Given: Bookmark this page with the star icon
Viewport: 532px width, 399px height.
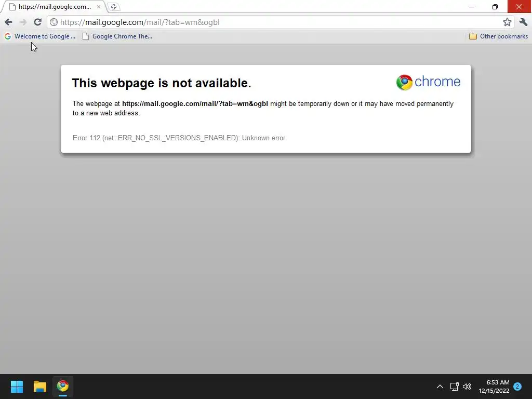Looking at the screenshot, I should tap(507, 22).
